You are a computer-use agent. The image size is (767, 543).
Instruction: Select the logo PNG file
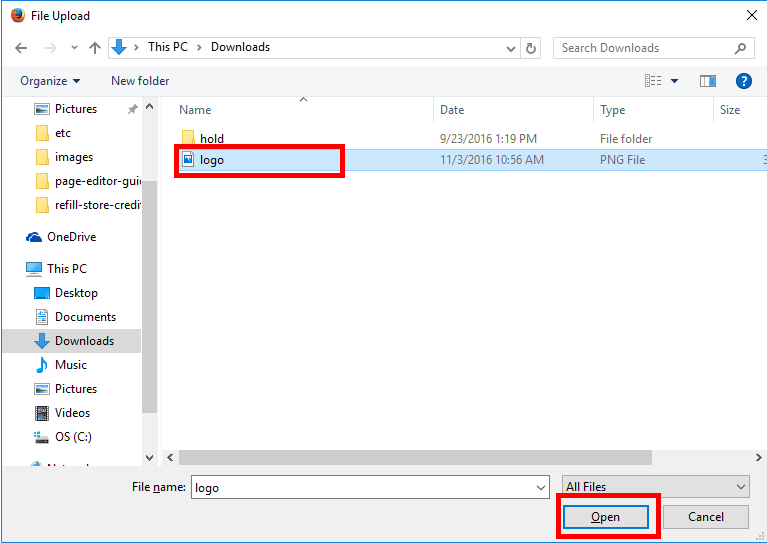tap(212, 160)
